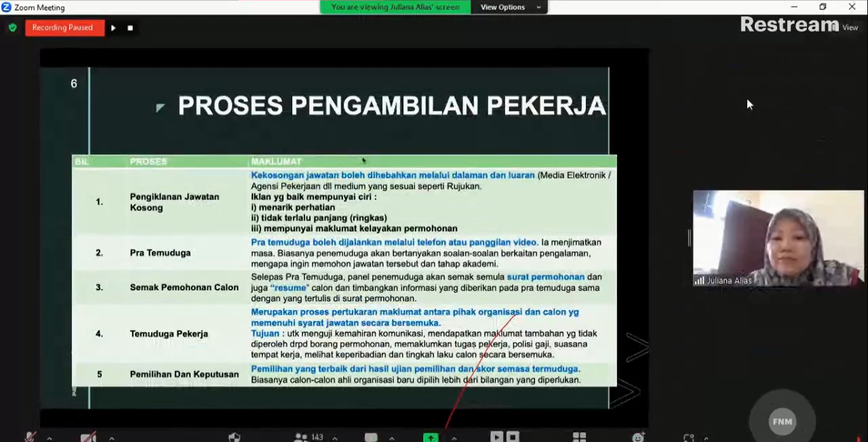Click the Semak Pemohonan Calon row label
868x442 pixels.
pos(184,287)
